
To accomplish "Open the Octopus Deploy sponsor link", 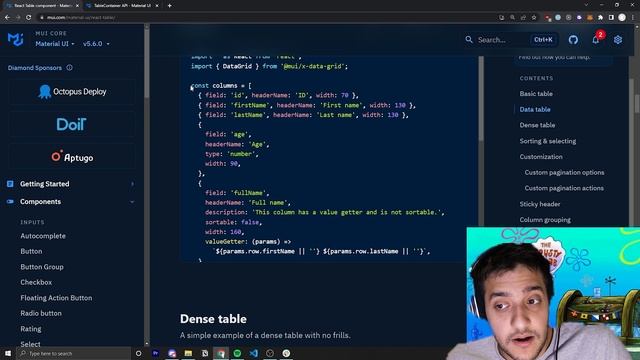I will 72,92.
